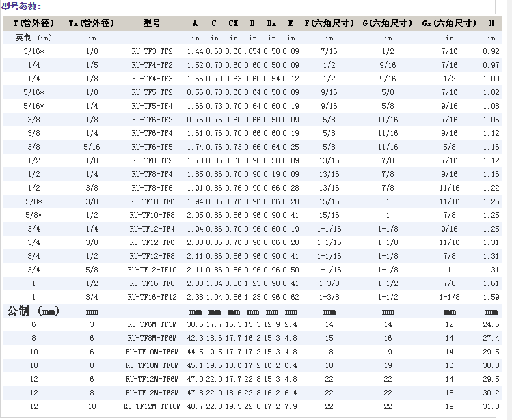Click model cell RU-TF8-TF2
This screenshot has width=512, height=420.
(x=152, y=161)
